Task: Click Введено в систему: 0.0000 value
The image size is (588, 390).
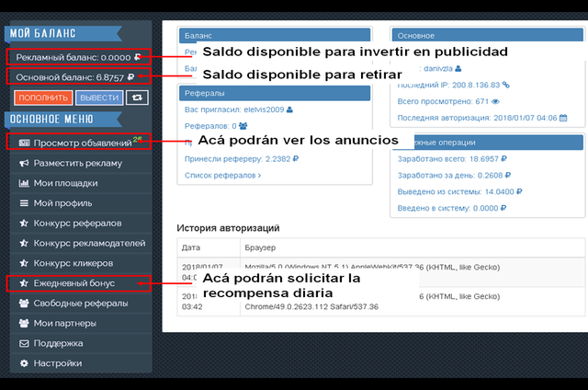Action: click(486, 208)
